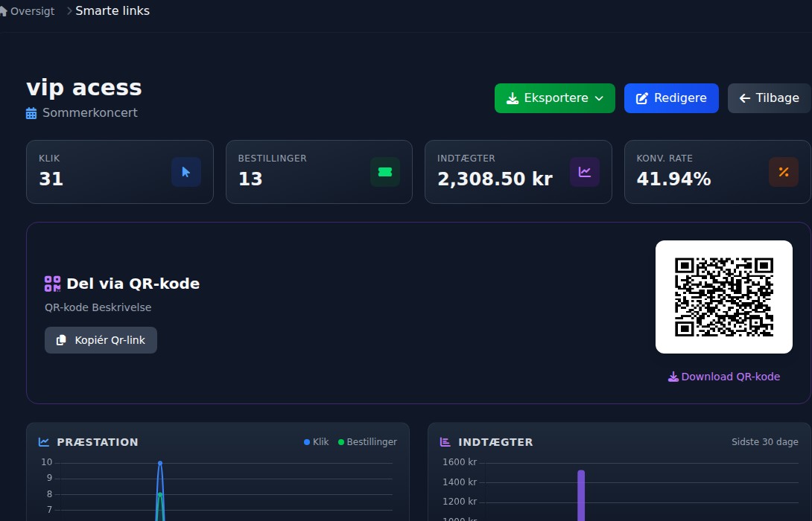Click the Redigere edit button
The width and height of the screenshot is (812, 521).
pos(671,98)
